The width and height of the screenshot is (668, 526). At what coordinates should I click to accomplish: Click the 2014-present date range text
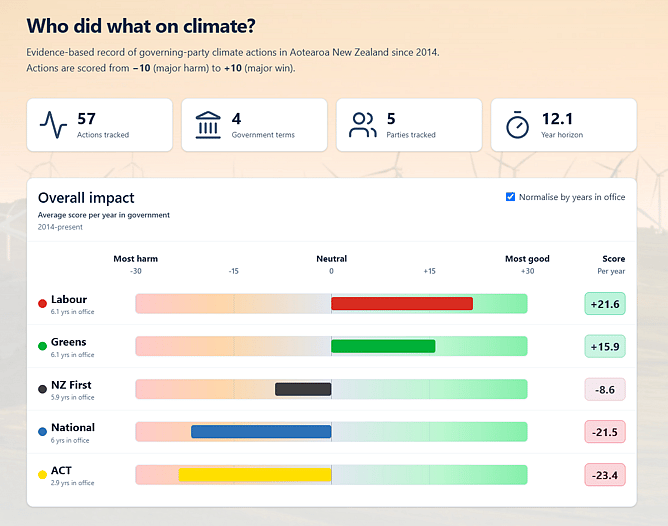(60, 227)
